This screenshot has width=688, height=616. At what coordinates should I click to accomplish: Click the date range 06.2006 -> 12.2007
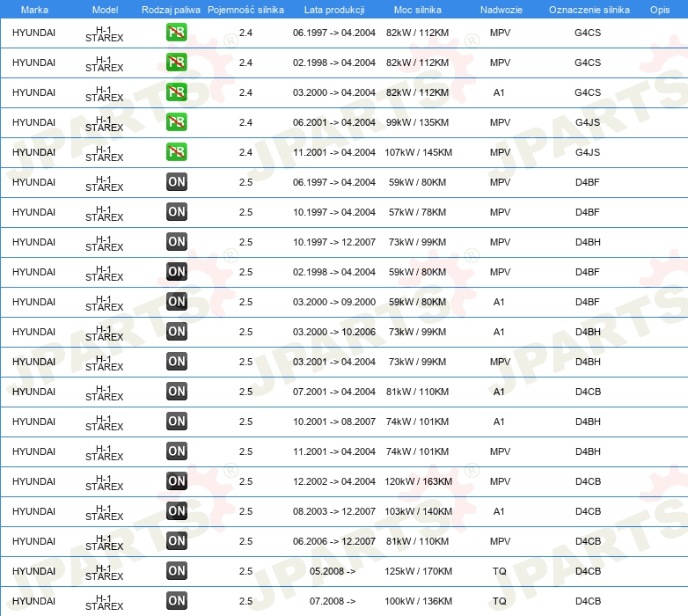pos(334,541)
